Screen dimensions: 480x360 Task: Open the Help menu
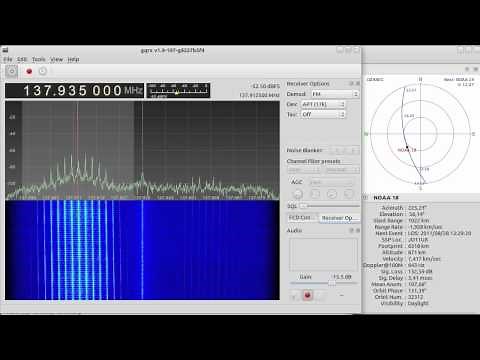(x=73, y=59)
